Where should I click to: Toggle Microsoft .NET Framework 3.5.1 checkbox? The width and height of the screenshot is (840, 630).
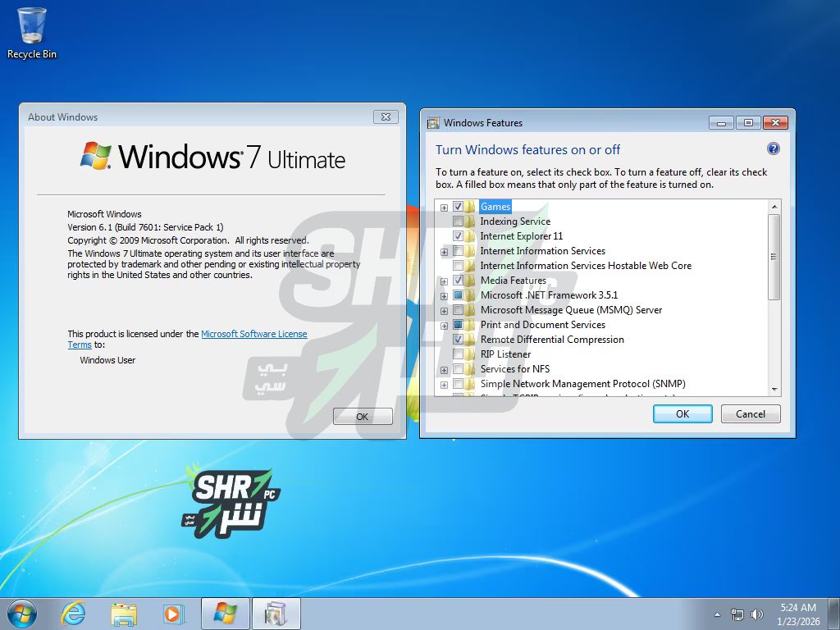458,295
